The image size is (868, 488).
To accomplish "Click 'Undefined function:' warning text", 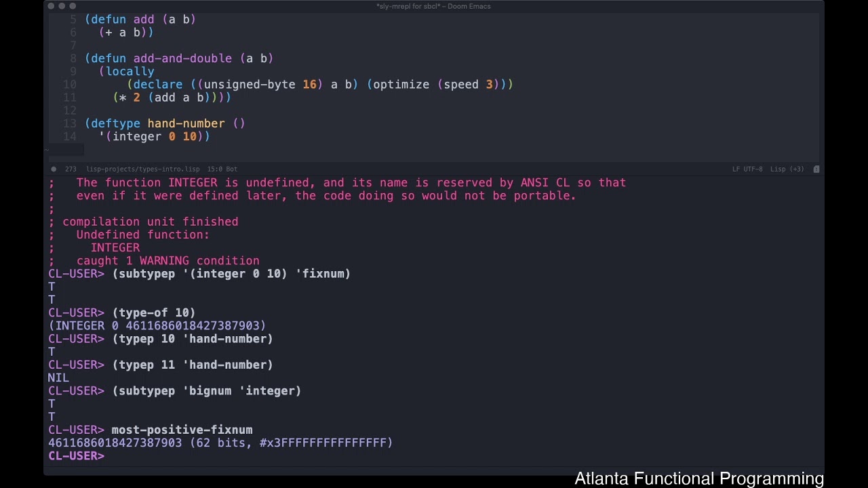I will [x=143, y=235].
